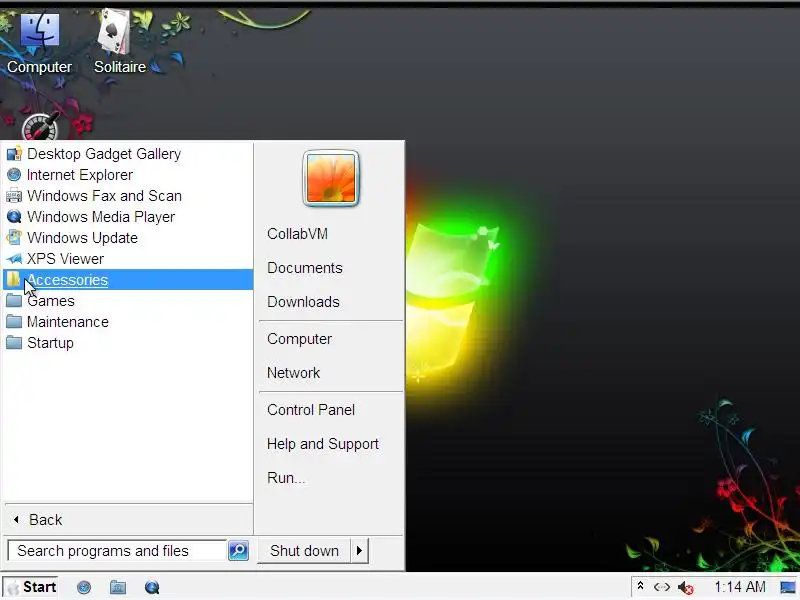Open the file explorer taskbar icon
This screenshot has width=800, height=600.
coord(118,587)
